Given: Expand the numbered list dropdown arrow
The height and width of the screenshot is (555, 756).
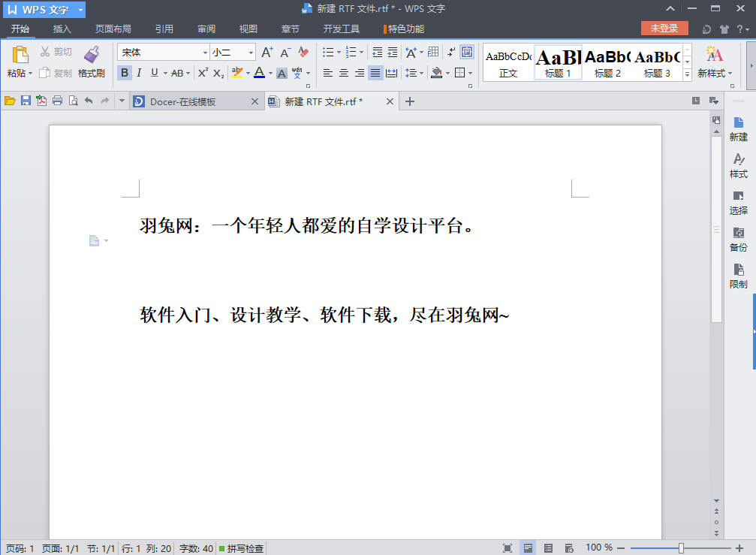Looking at the screenshot, I should click(x=361, y=52).
